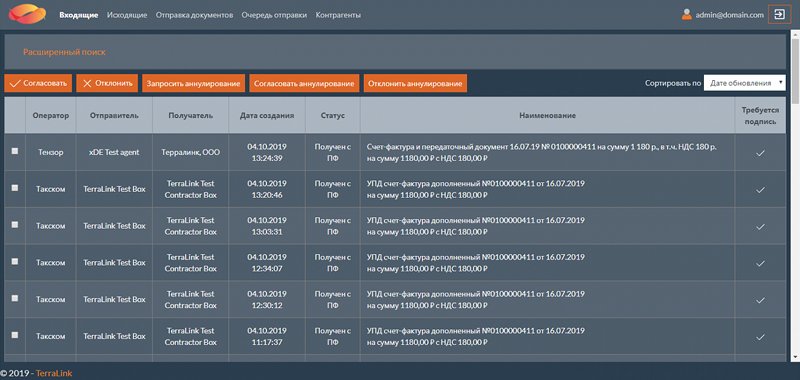Click the TerraLink logo icon
The width and height of the screenshot is (800, 380).
click(x=27, y=14)
